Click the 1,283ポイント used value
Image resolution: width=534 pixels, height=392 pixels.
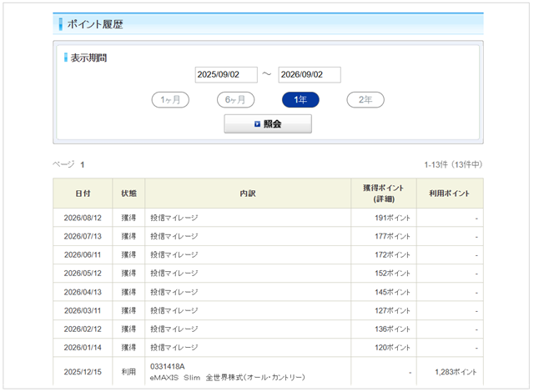[x=456, y=372]
